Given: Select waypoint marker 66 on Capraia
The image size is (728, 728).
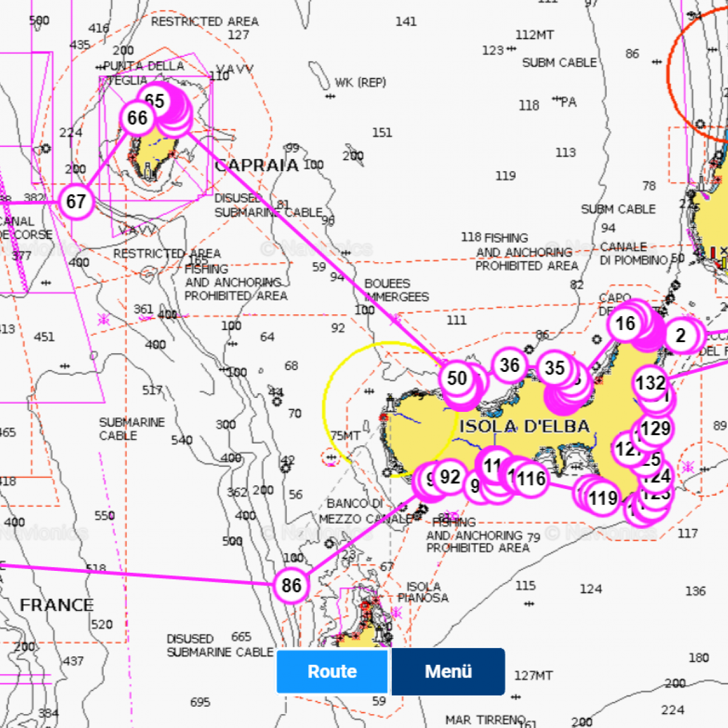Looking at the screenshot, I should coord(138,118).
